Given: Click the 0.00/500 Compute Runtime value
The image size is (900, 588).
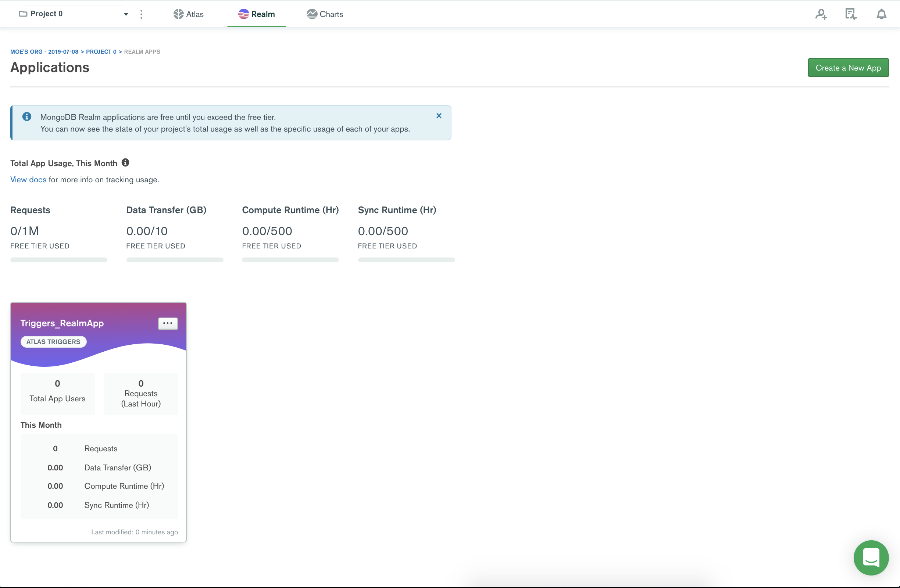Looking at the screenshot, I should pyautogui.click(x=267, y=231).
